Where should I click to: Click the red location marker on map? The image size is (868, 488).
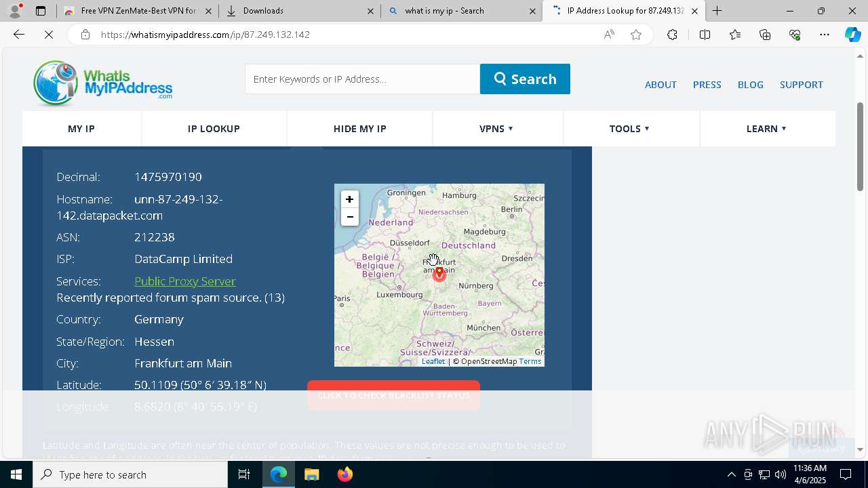tap(439, 273)
